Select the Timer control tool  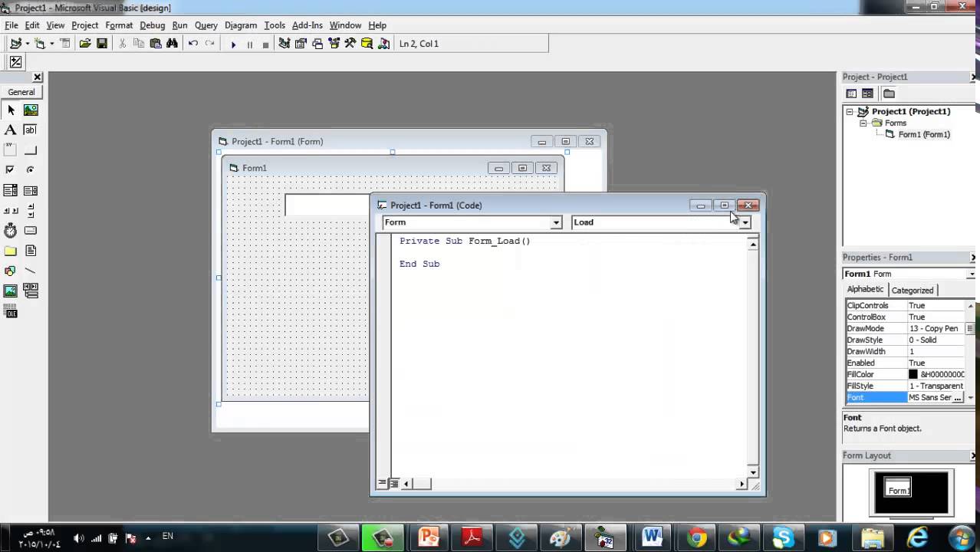[x=11, y=230]
